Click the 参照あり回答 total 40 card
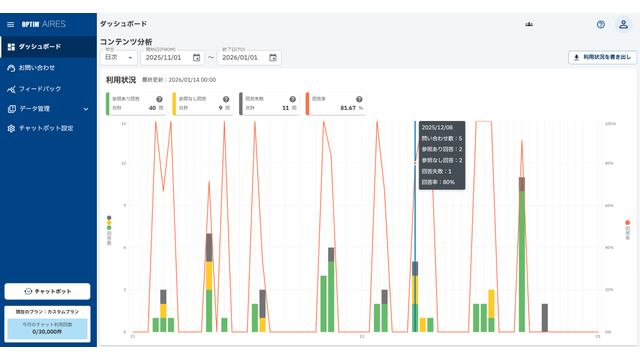Screen dimensions: 640x360 click(x=136, y=104)
